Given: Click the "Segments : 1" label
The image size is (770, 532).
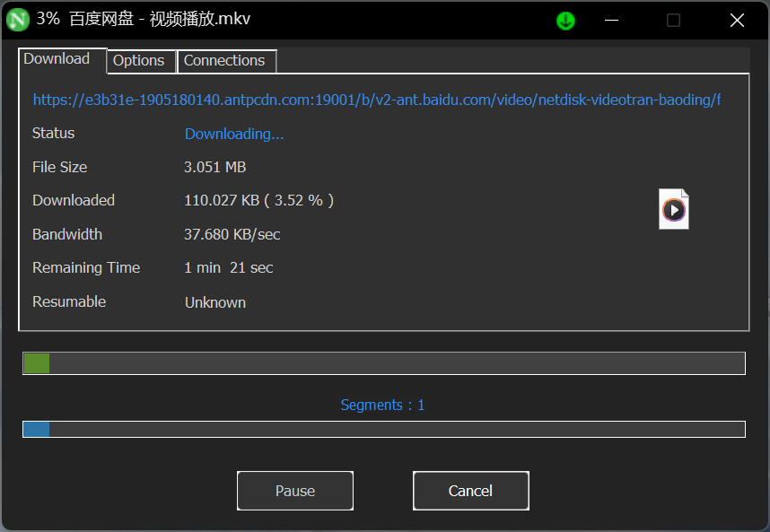Looking at the screenshot, I should (383, 406).
